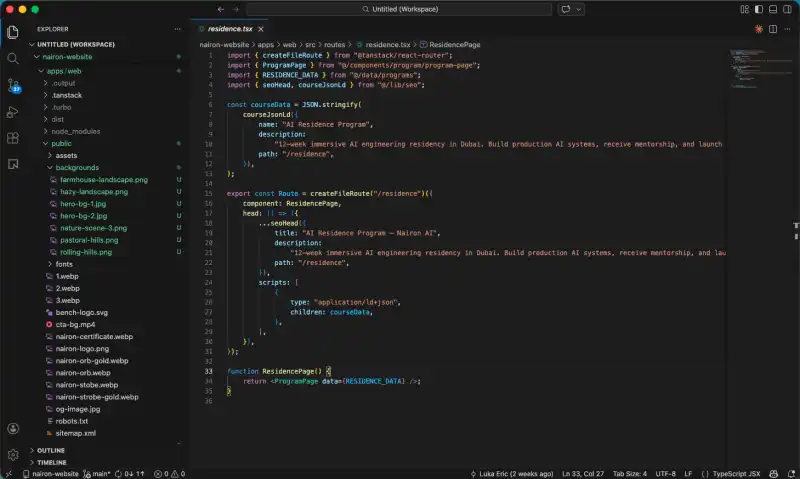Image resolution: width=800 pixels, height=479 pixels.
Task: Open the notifications bell in the status bar
Action: pos(791,474)
